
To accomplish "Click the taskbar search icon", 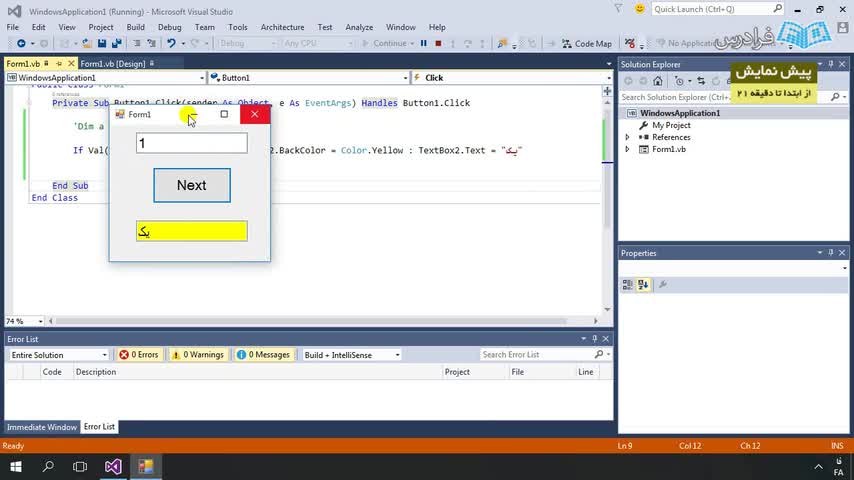I will (48, 466).
